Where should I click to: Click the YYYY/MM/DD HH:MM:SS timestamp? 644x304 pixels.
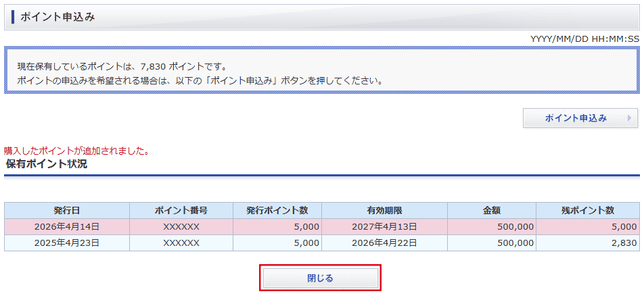coord(584,39)
